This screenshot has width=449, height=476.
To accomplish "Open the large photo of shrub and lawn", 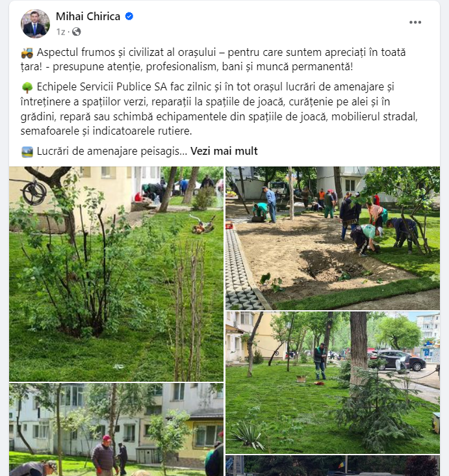I will coord(116,274).
